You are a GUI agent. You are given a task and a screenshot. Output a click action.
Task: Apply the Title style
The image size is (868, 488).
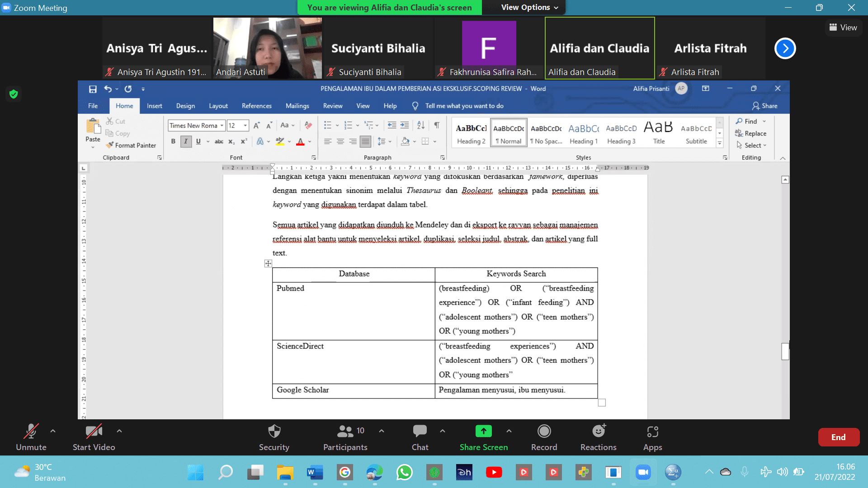659,133
